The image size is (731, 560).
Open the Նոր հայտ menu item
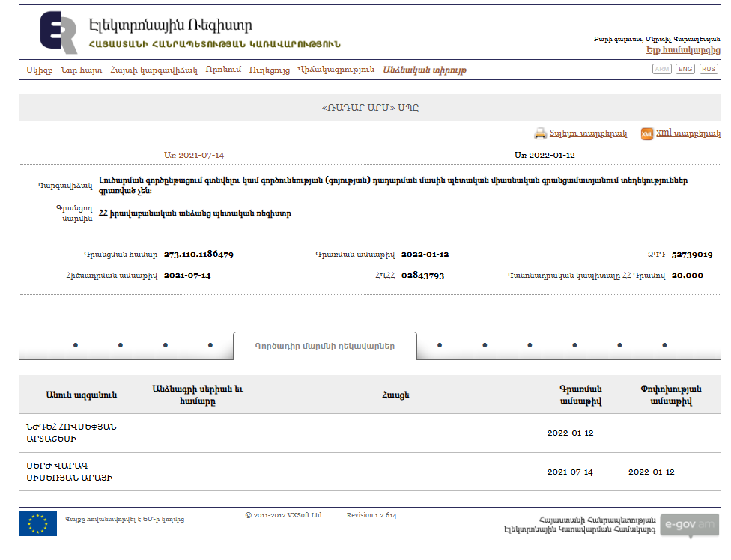(81, 70)
